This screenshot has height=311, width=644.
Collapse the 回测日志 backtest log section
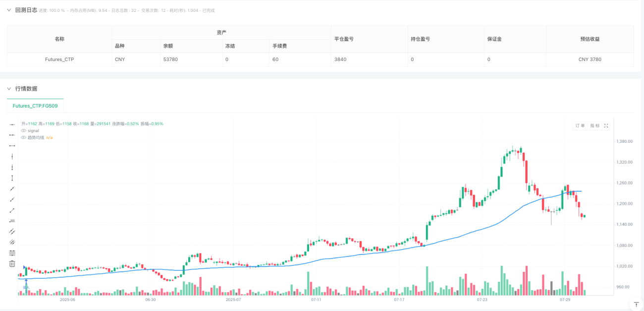pos(9,9)
